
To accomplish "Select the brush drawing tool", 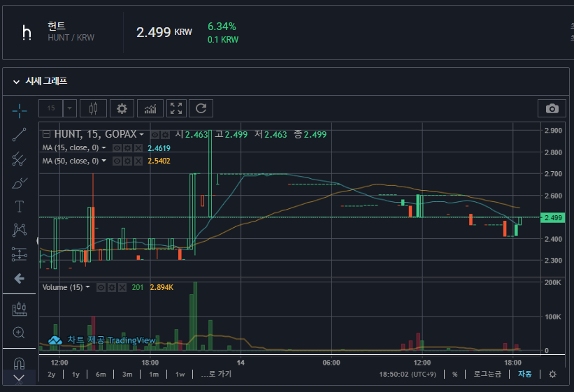I will click(x=19, y=182).
